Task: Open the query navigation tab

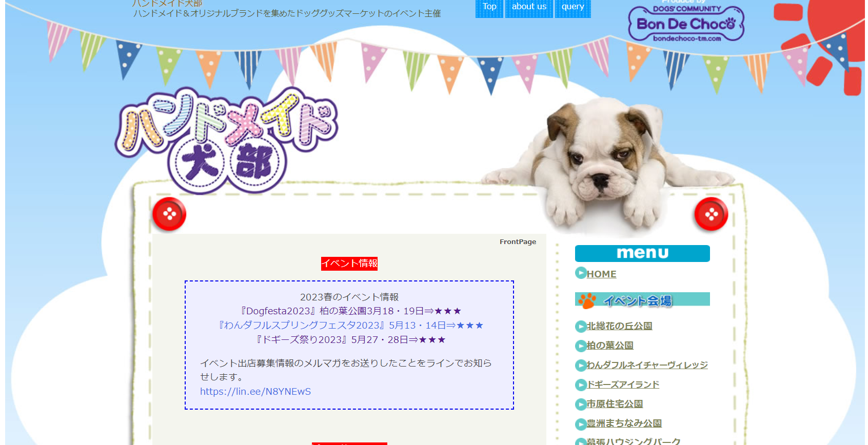Action: click(573, 8)
